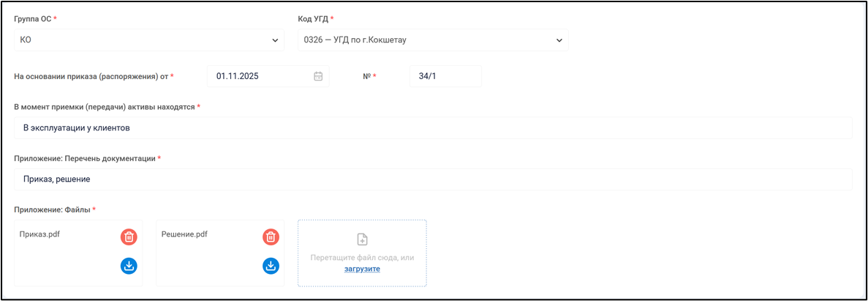The width and height of the screenshot is (868, 301).
Task: Click the КО value in Группа ОС
Action: point(26,40)
